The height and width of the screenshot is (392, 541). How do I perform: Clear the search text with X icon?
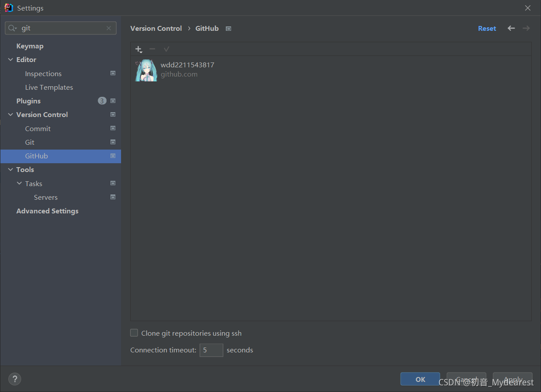pos(109,28)
